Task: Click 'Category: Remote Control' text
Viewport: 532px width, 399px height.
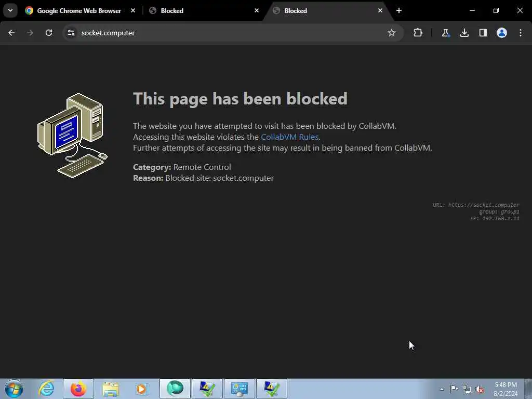Action: pyautogui.click(x=182, y=167)
